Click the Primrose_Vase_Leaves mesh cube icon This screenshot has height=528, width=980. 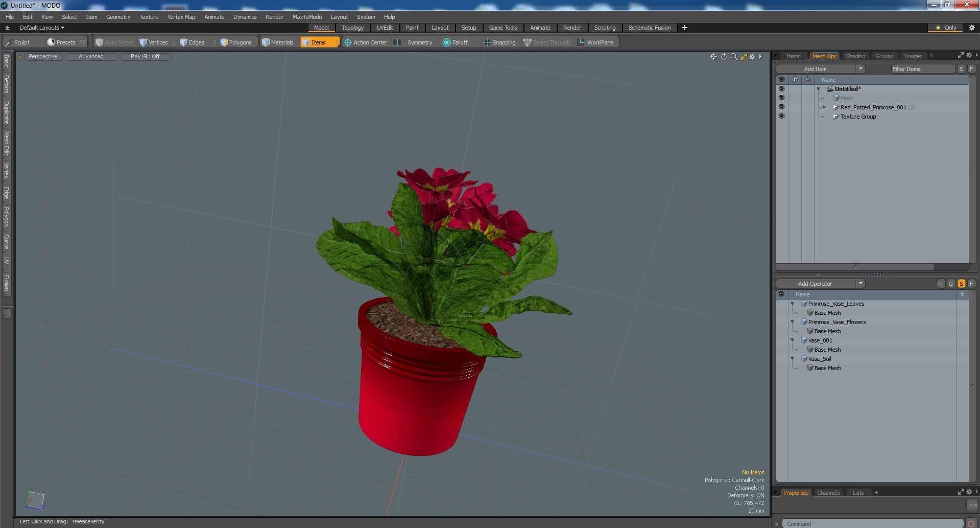pos(804,304)
